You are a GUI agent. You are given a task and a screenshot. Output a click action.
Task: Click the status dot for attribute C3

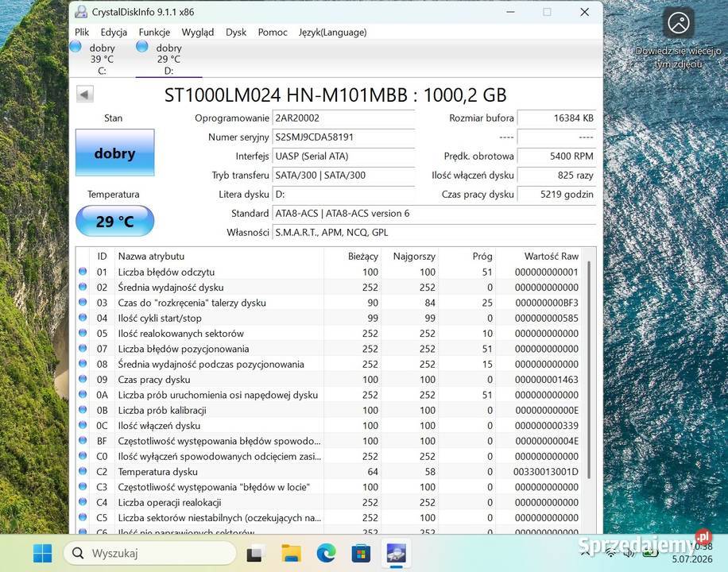[83, 486]
